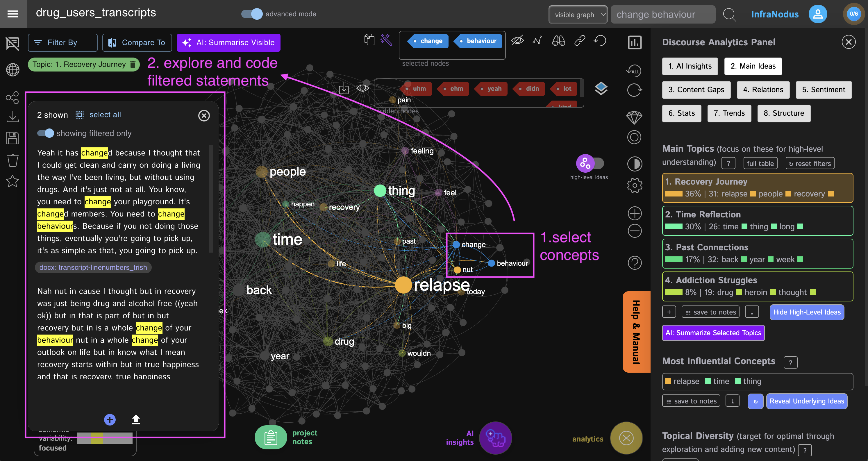Screen dimensions: 868x461
Task: Click the path connector icon
Action: point(537,40)
